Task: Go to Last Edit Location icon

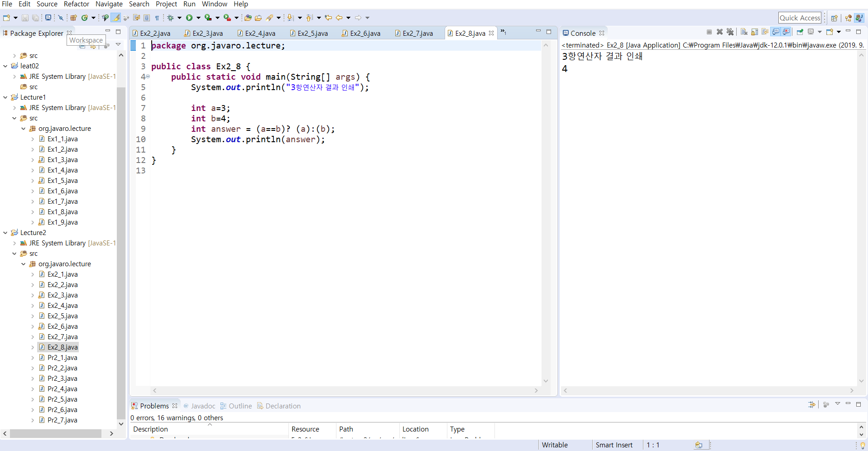Action: 328,18
